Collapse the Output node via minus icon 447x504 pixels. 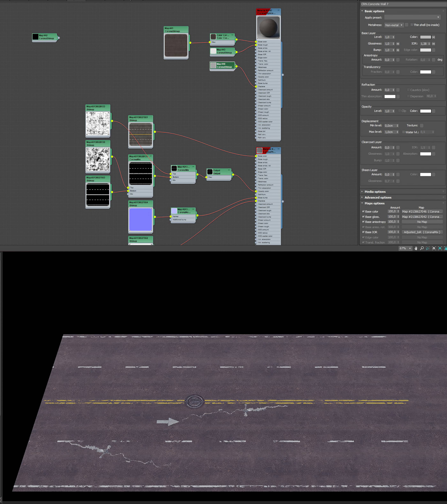[x=229, y=170]
